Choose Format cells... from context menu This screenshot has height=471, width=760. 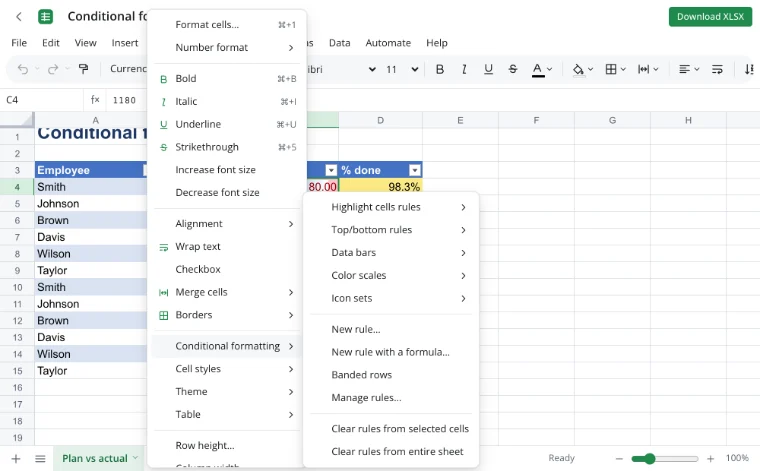click(x=227, y=25)
